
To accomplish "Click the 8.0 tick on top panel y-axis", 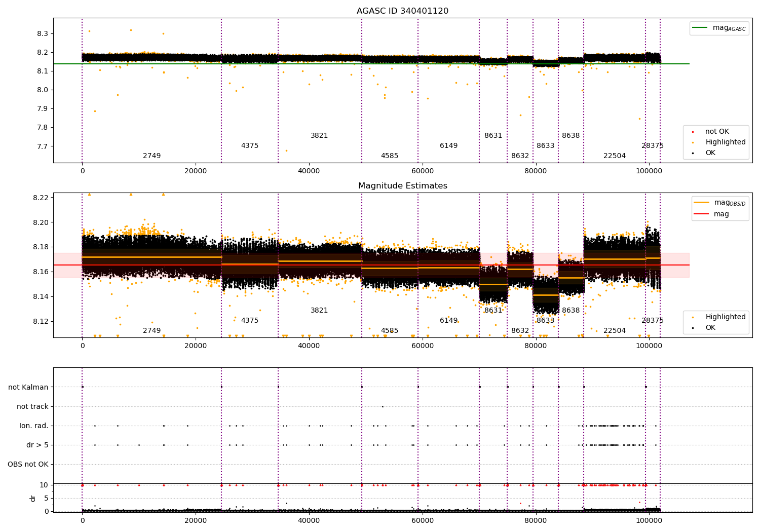I will click(x=43, y=90).
